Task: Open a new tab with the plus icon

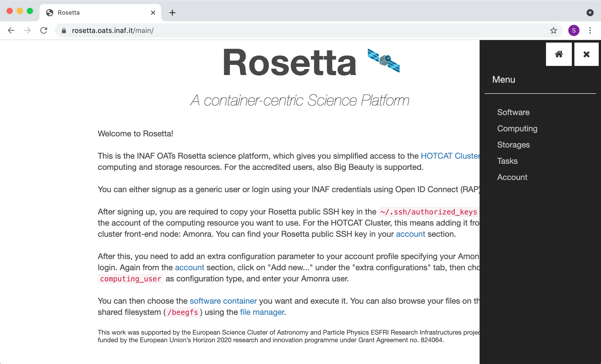Action: (172, 13)
